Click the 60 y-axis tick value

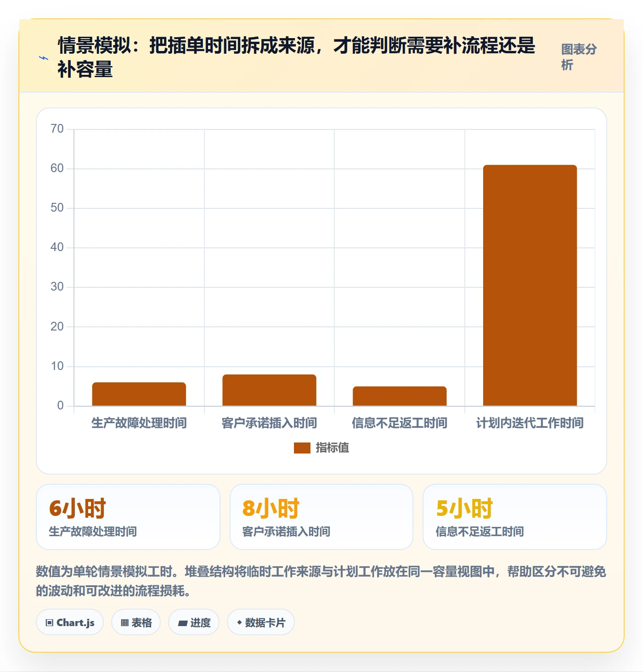point(57,168)
